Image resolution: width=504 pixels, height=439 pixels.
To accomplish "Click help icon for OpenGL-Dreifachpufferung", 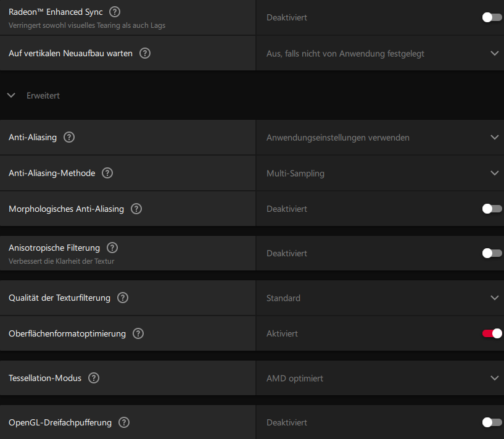I will point(124,422).
